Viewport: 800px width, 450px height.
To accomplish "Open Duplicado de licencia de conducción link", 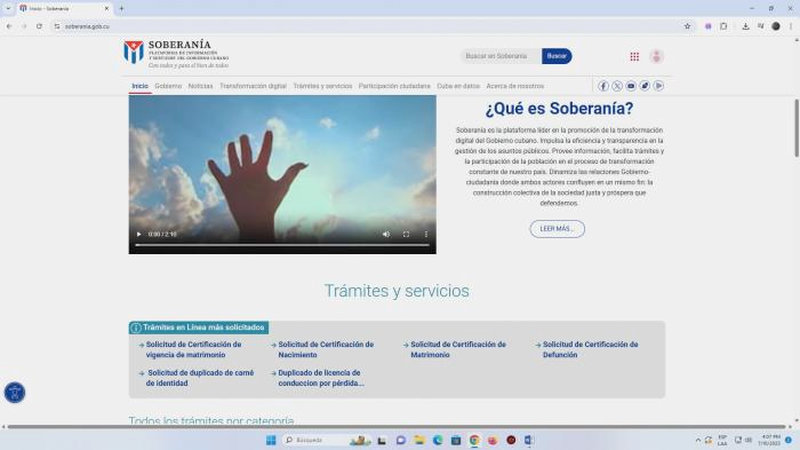I will tap(321, 378).
